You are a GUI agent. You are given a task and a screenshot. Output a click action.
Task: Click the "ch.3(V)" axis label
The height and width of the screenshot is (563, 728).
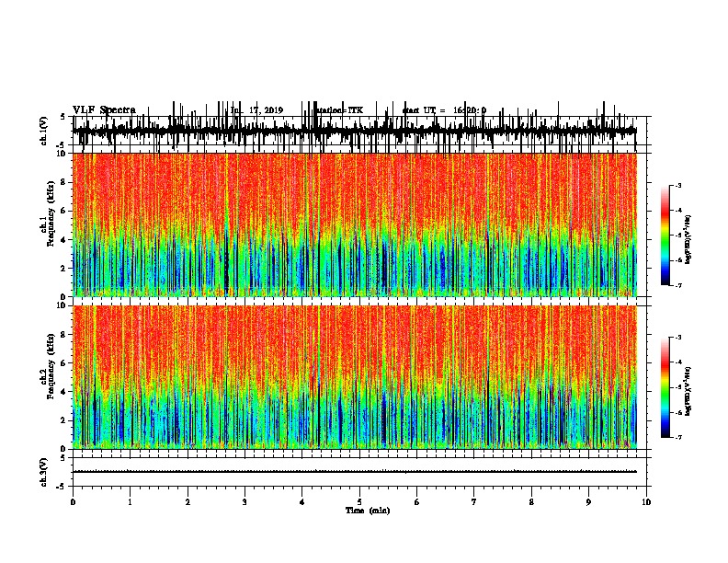[43, 472]
